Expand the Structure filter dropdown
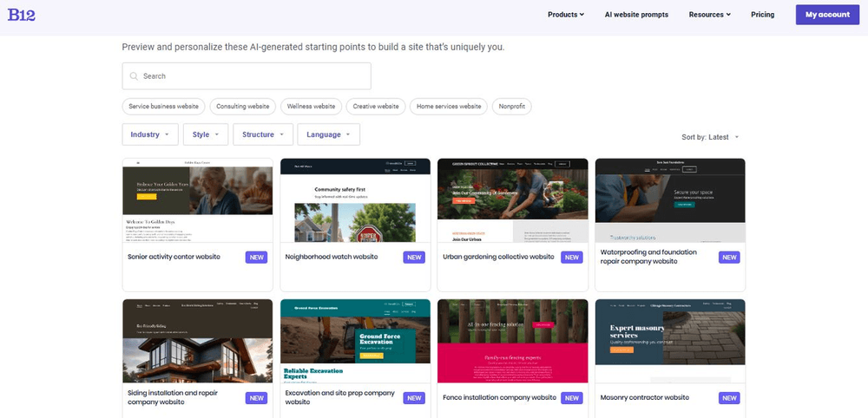The width and height of the screenshot is (868, 418). coord(263,134)
